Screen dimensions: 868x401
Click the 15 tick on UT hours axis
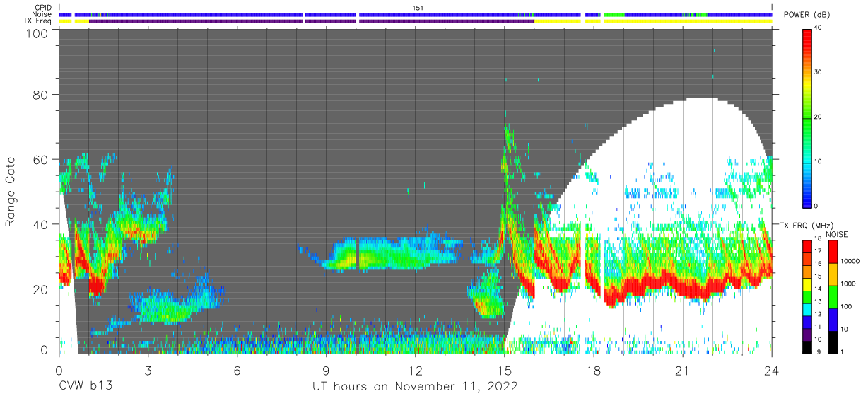(505, 370)
